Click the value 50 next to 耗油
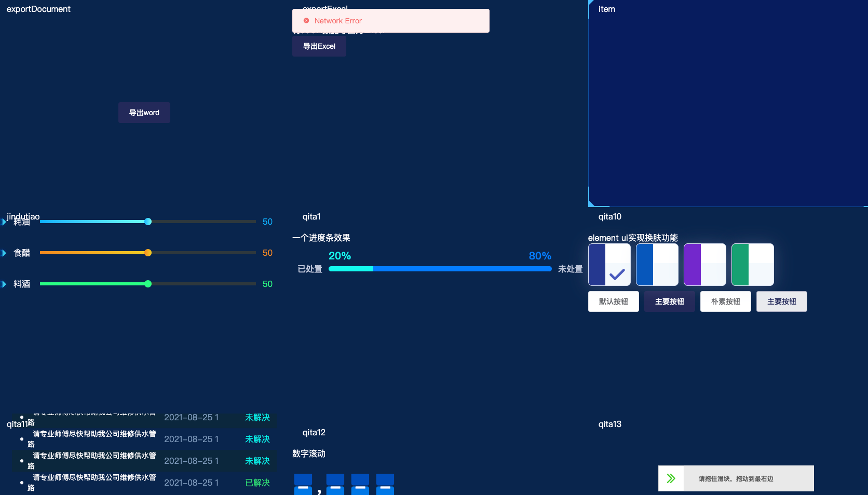 pyautogui.click(x=267, y=222)
